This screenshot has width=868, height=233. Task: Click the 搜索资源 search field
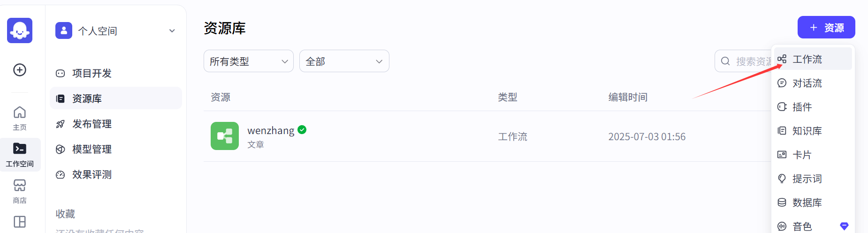(x=743, y=61)
